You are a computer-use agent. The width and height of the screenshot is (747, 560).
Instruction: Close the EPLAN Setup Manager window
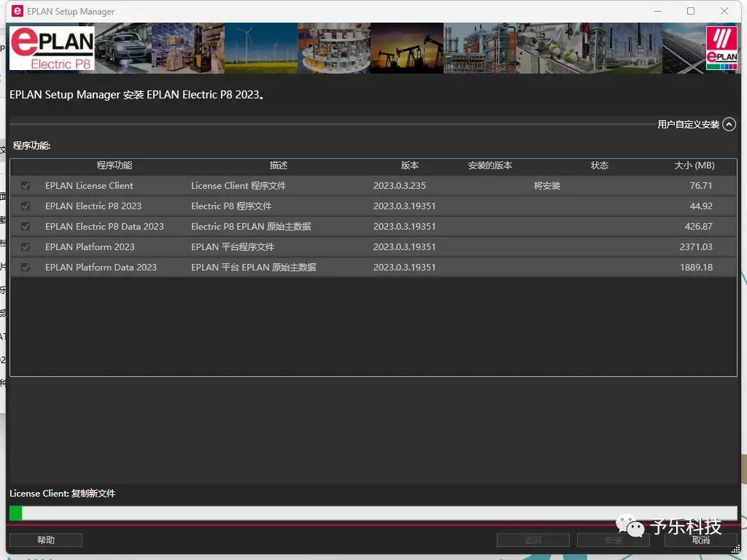tap(724, 11)
